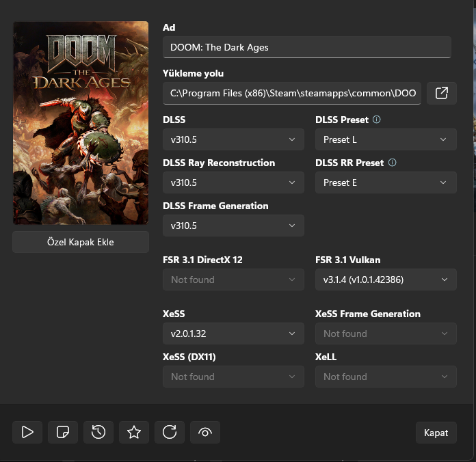Open the DLSS Frame Generation version dropdown
This screenshot has width=476, height=462.
(233, 226)
